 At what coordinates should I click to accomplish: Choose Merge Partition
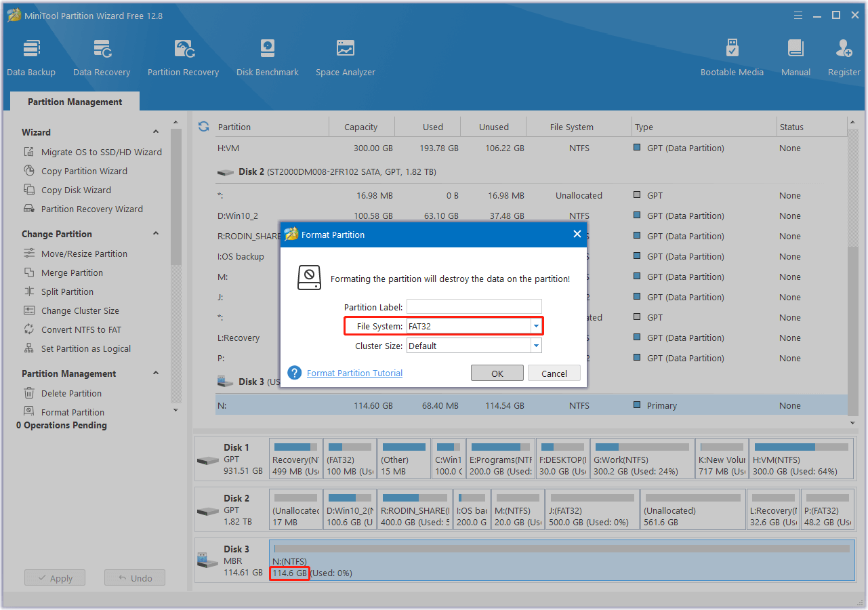pos(63,272)
